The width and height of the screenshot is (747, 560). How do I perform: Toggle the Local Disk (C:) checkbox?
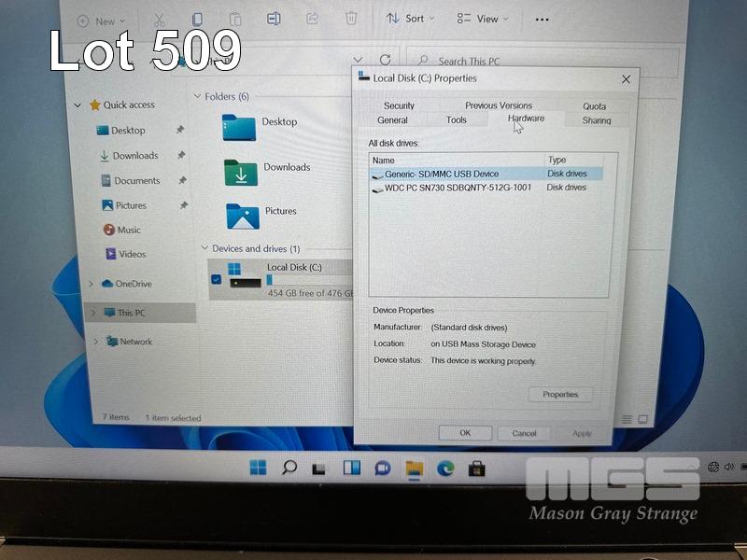pyautogui.click(x=217, y=278)
